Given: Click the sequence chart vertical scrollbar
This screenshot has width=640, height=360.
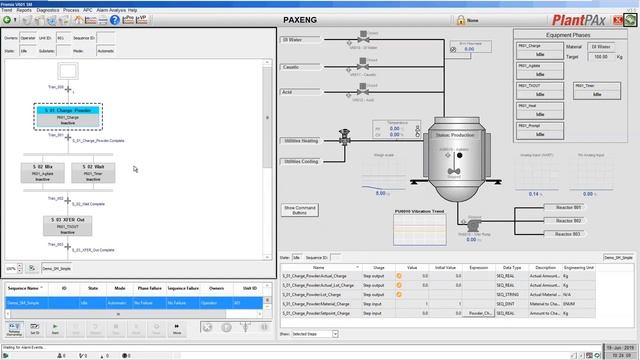Looking at the screenshot, I should [x=267, y=118].
